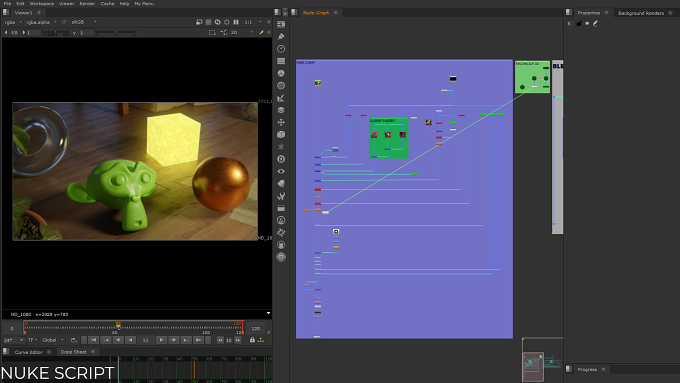Open the ToolSets toolbar menu
Screen dimensions: 680x383
281,196
